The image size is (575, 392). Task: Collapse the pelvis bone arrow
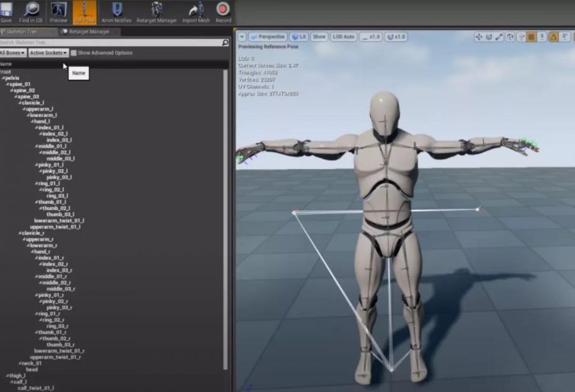(3, 78)
